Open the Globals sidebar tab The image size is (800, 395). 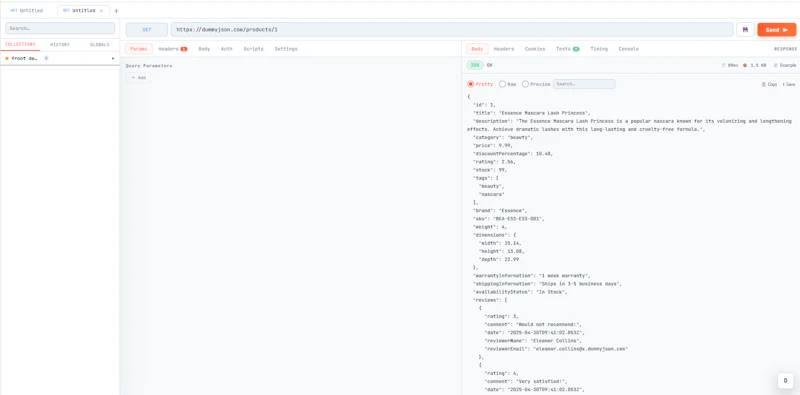click(99, 44)
